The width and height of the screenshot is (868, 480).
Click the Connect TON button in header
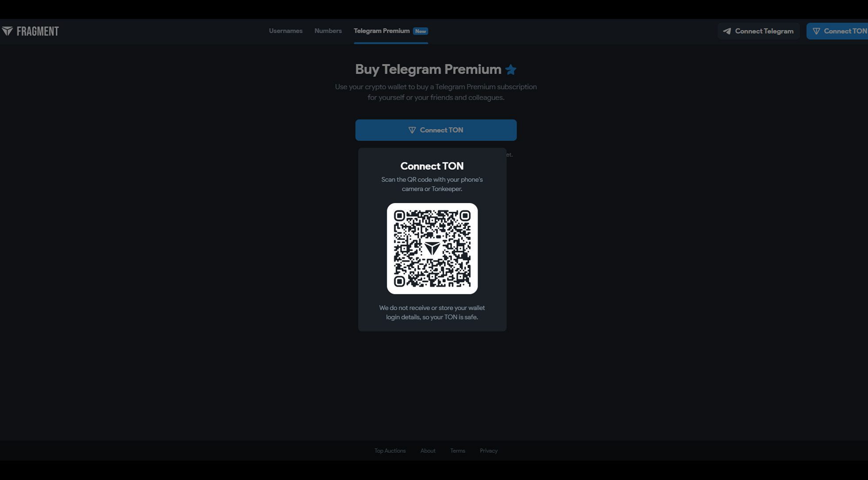(x=837, y=31)
